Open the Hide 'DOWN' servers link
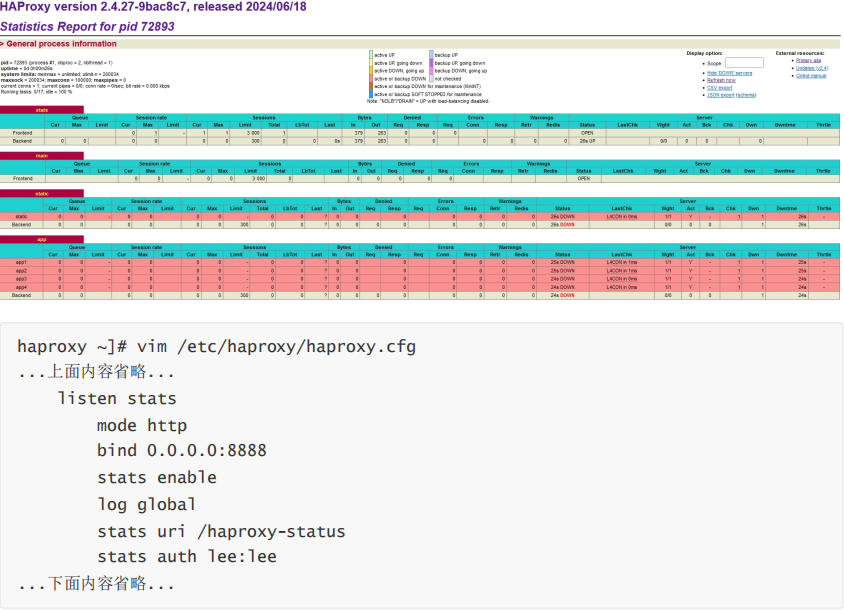The width and height of the screenshot is (844, 611). point(729,73)
